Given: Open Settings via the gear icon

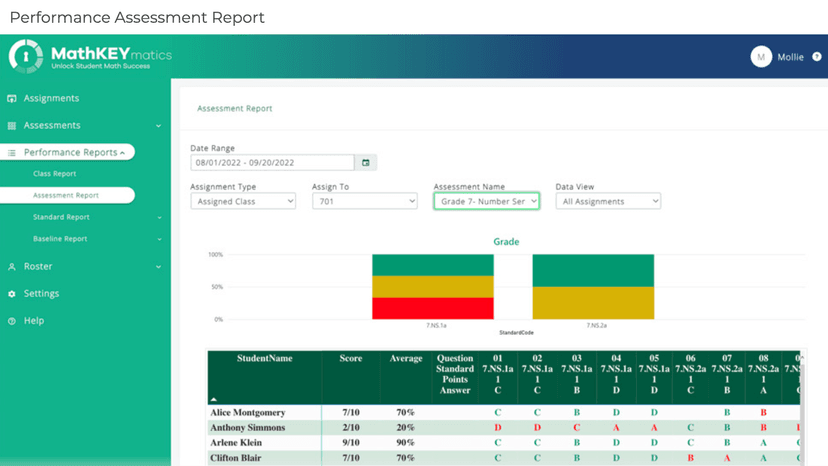Looking at the screenshot, I should (x=12, y=294).
